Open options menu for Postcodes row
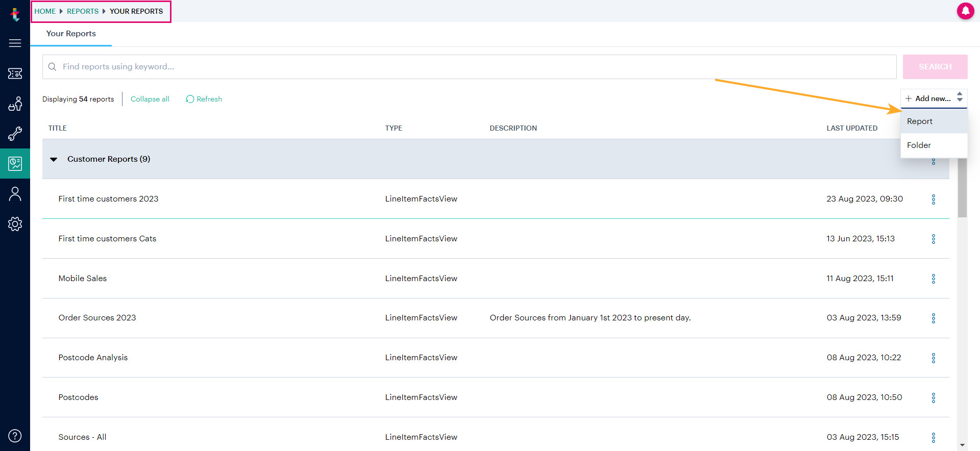The width and height of the screenshot is (980, 451). coord(934,398)
